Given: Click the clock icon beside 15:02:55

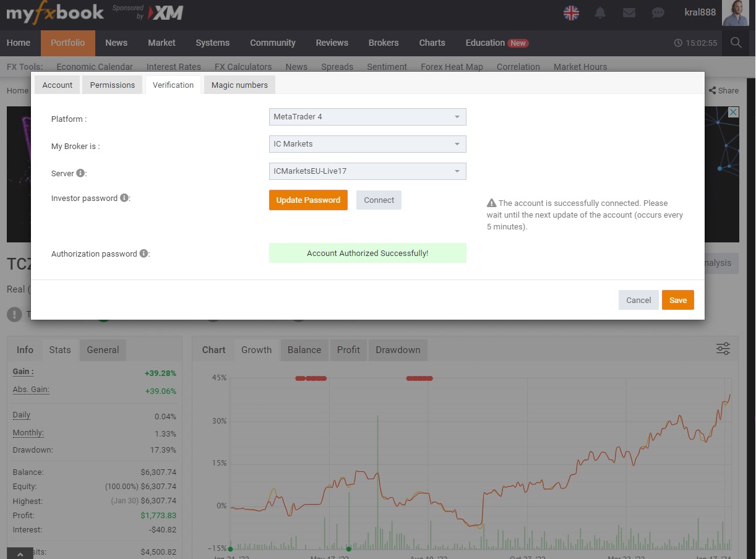Looking at the screenshot, I should 678,43.
